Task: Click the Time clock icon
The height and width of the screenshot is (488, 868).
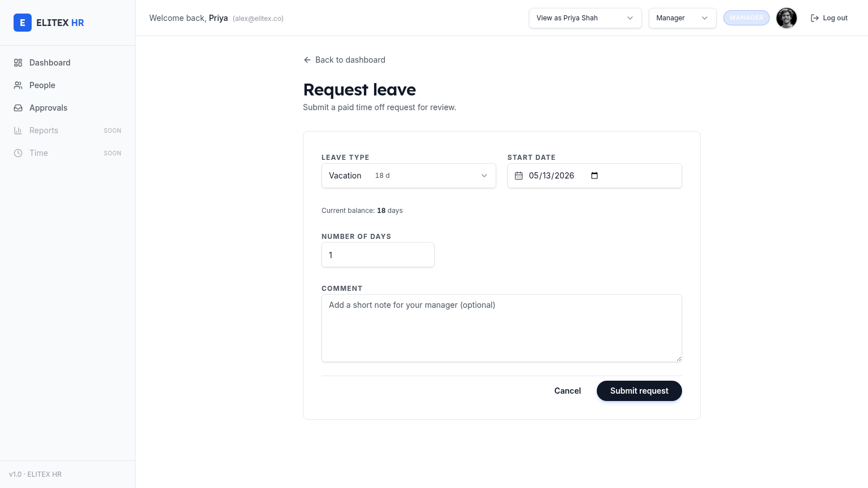Action: 18,153
